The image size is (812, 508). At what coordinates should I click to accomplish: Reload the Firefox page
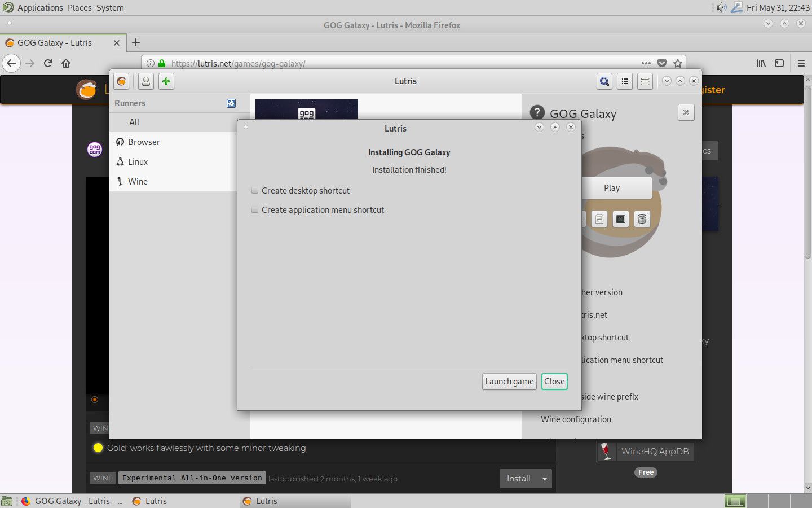tap(48, 63)
